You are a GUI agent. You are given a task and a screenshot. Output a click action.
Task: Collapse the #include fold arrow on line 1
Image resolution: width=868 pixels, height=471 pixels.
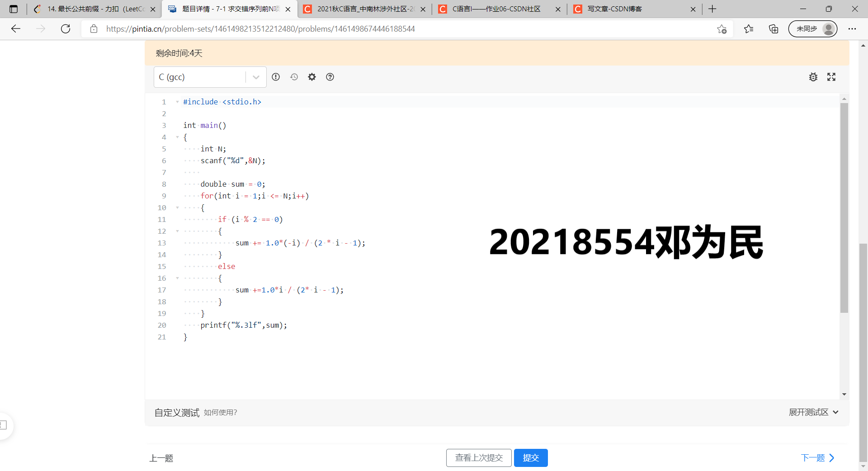tap(177, 102)
